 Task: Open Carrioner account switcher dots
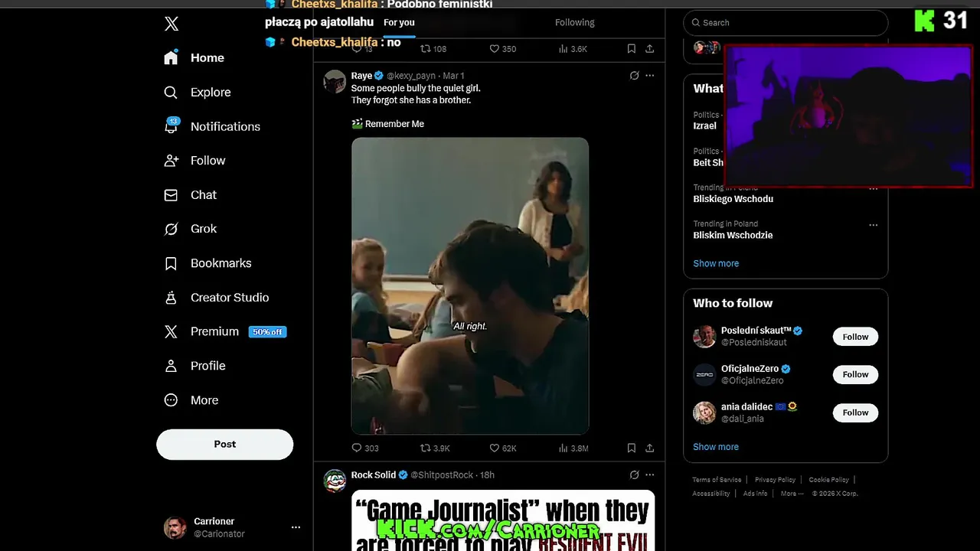point(296,527)
